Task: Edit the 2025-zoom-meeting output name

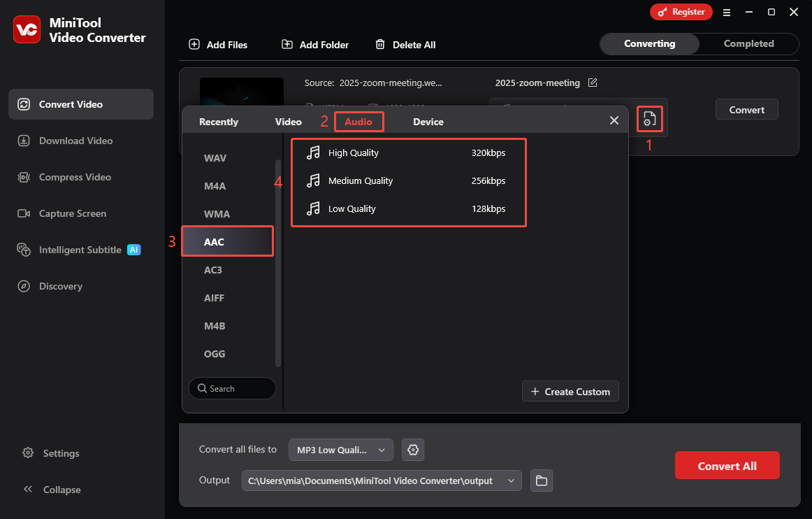Action: point(593,83)
